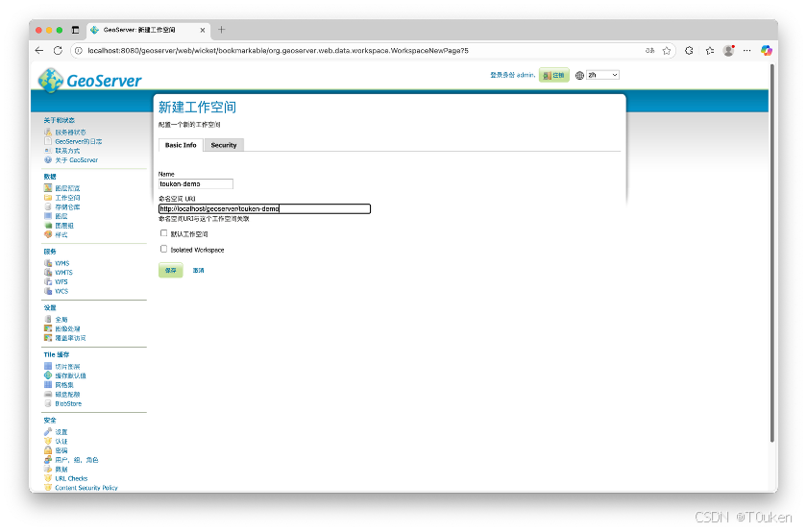Open the GeoServer logs page icon
This screenshot has height=532, width=807.
click(x=48, y=141)
